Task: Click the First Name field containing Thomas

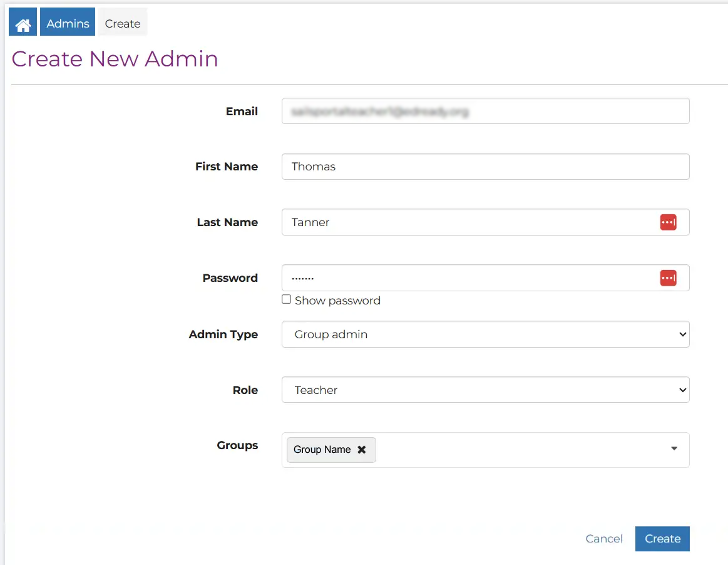Action: (485, 167)
